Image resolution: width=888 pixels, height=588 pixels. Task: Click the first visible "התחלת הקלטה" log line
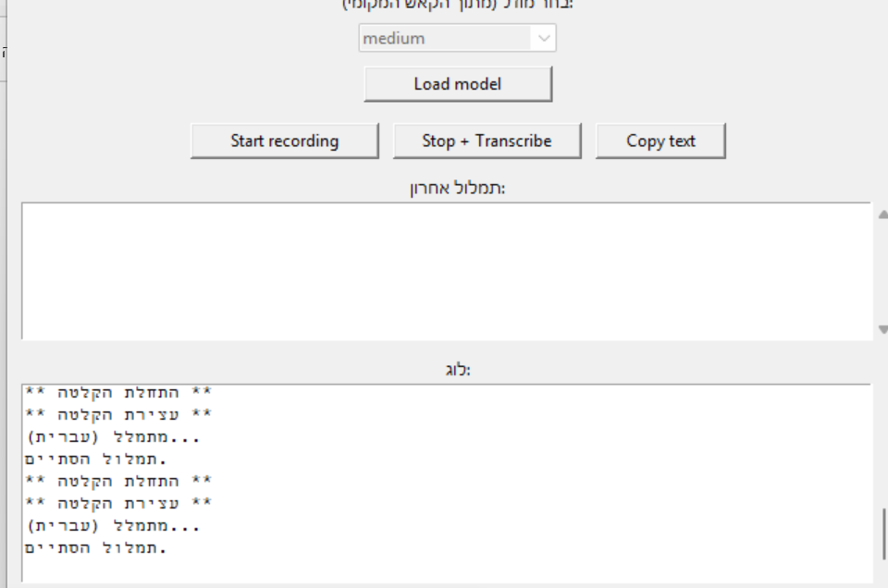tap(118, 392)
